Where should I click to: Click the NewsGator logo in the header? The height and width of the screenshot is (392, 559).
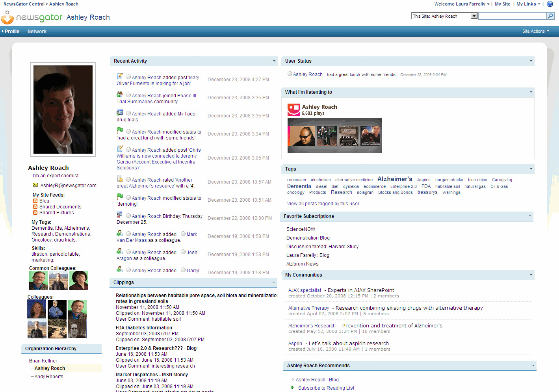point(32,17)
